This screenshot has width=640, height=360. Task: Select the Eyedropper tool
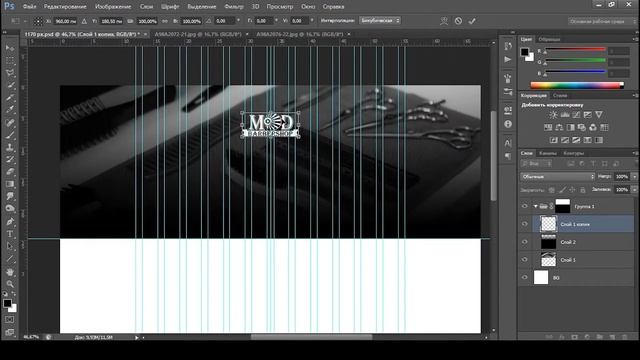pyautogui.click(x=10, y=110)
